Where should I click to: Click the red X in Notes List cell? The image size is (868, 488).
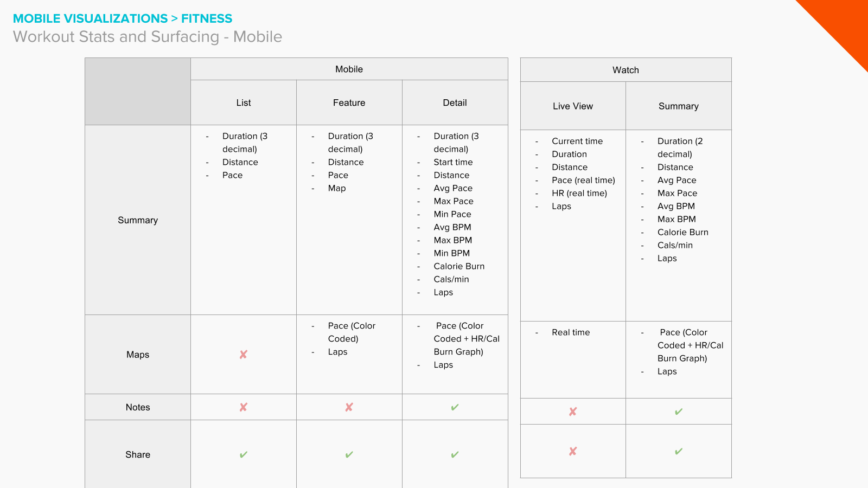pos(244,407)
